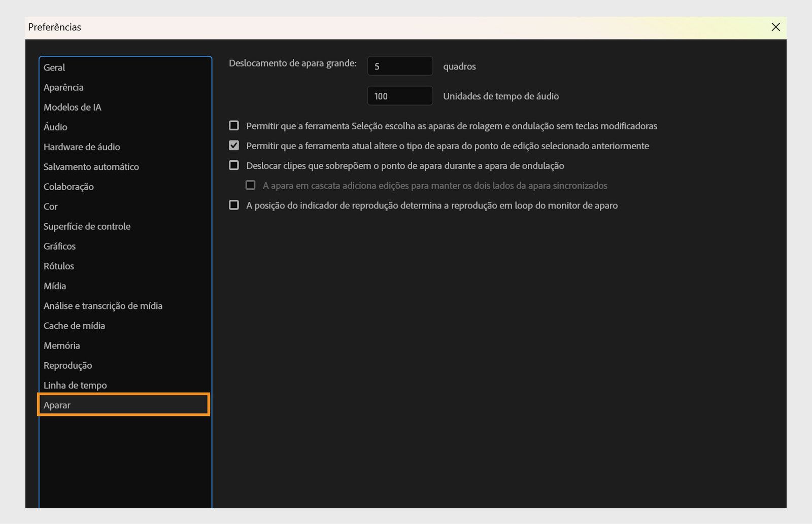812x524 pixels.
Task: Open the Colaboração preferences
Action: [x=68, y=186]
